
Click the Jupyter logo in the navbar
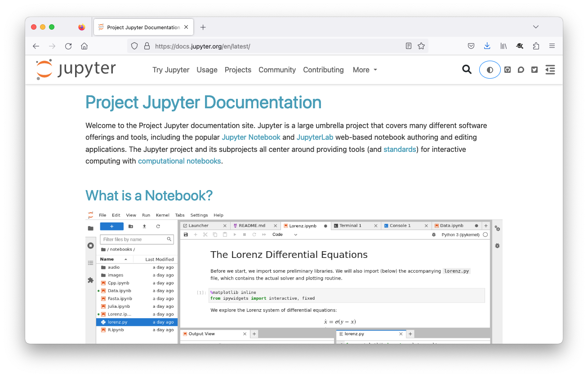pyautogui.click(x=76, y=70)
